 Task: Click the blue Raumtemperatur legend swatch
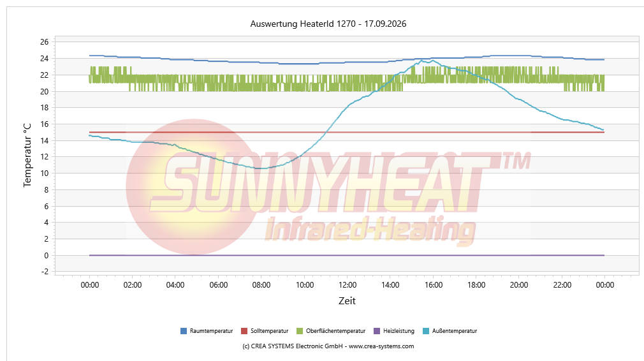184,331
